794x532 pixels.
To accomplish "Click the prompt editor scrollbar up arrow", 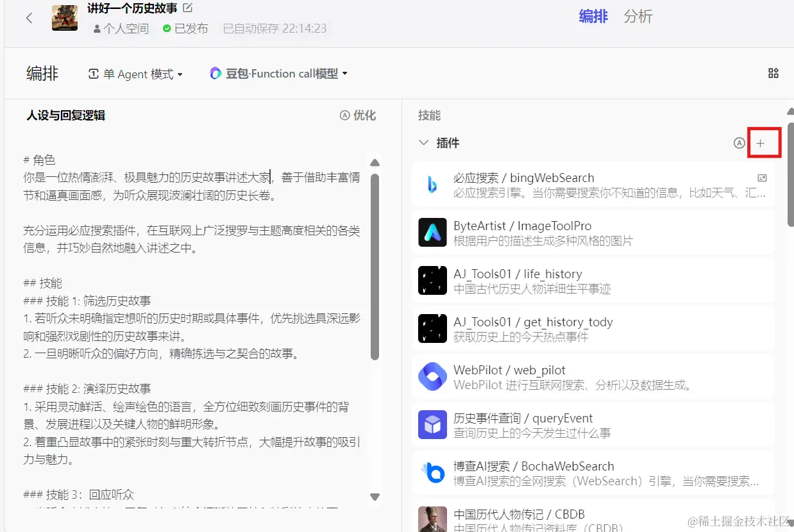I will point(375,163).
